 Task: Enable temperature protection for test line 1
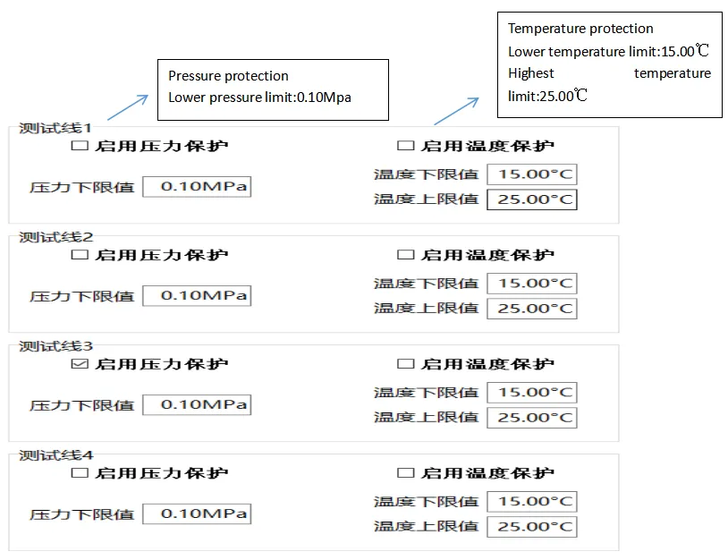pyautogui.click(x=405, y=146)
